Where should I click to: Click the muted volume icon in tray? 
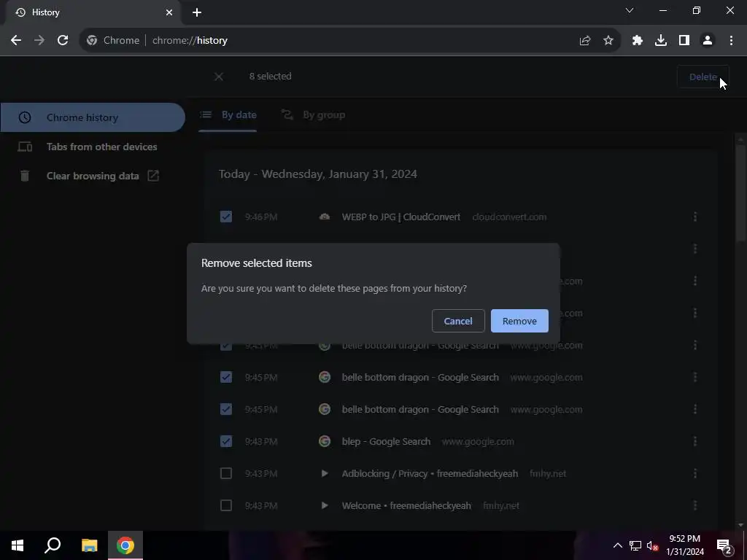pyautogui.click(x=652, y=545)
